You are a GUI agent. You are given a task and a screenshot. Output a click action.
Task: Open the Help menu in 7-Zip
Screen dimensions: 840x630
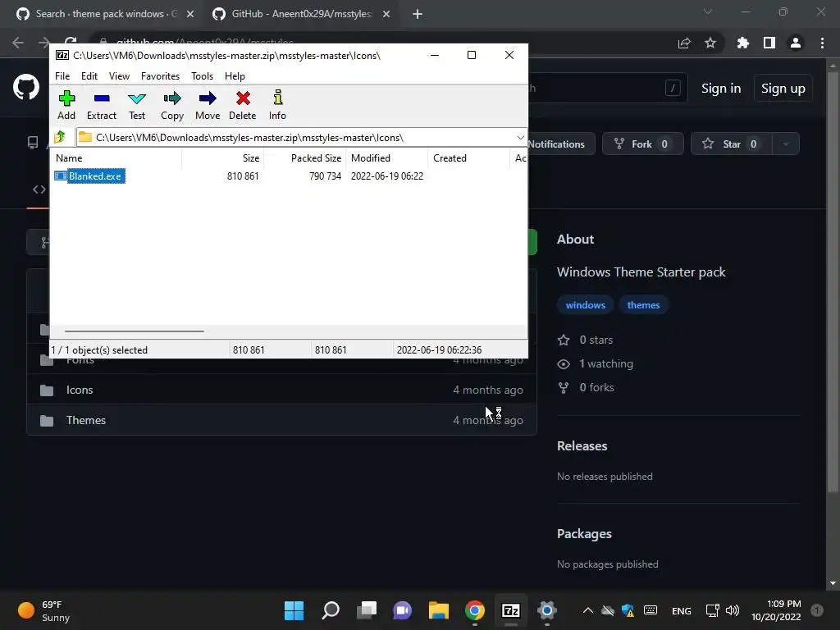[235, 76]
